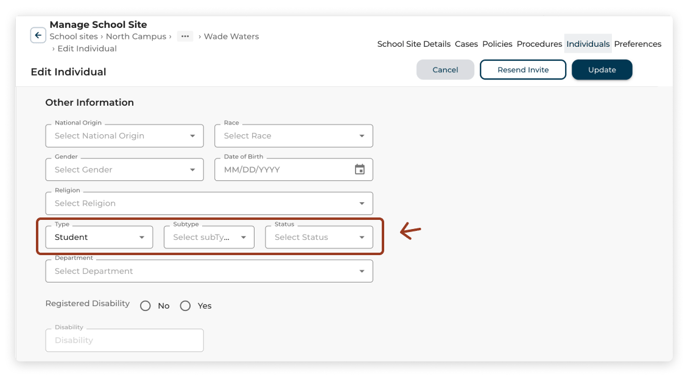Click the Manage School Site title
Screen dimensions: 688x376
98,25
